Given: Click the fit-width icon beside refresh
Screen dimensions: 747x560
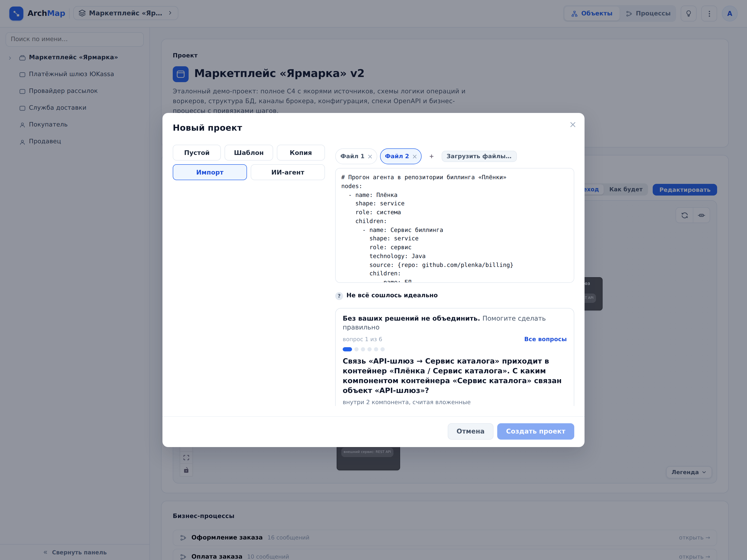Looking at the screenshot, I should (701, 215).
